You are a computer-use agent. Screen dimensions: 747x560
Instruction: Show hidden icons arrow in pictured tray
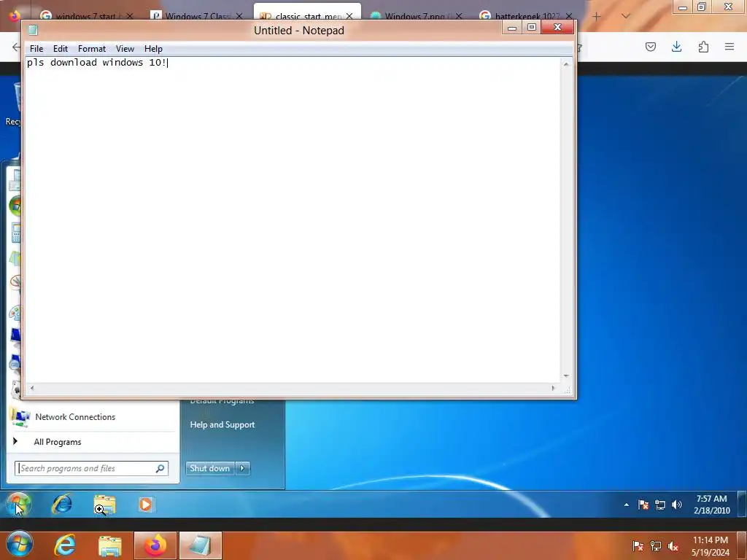click(627, 505)
